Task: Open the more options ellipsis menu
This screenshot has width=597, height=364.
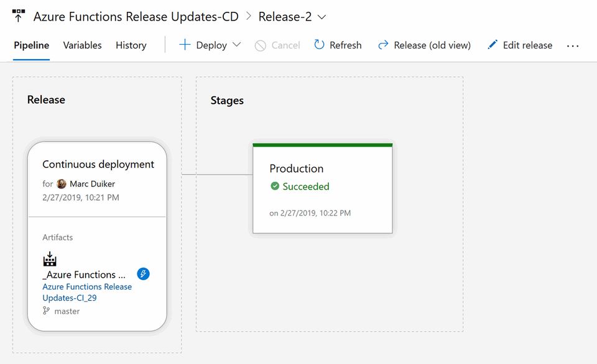Action: pyautogui.click(x=573, y=46)
